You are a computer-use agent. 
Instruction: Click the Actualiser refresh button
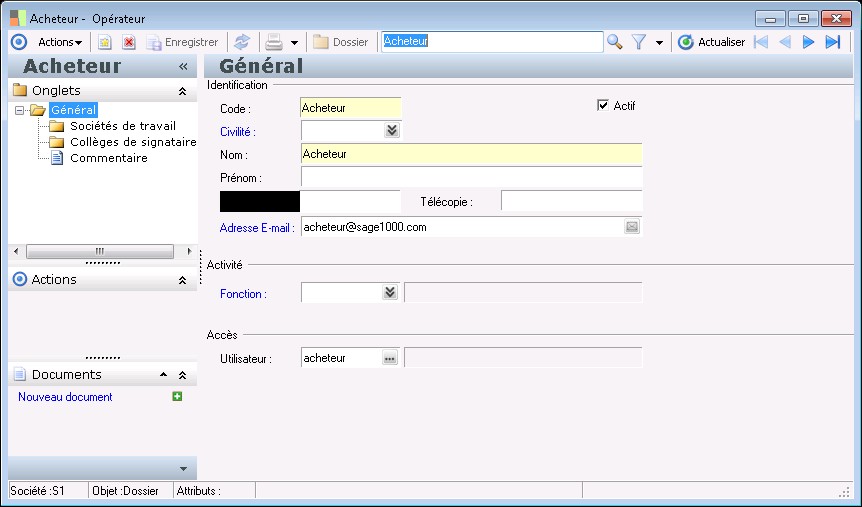pyautogui.click(x=711, y=42)
